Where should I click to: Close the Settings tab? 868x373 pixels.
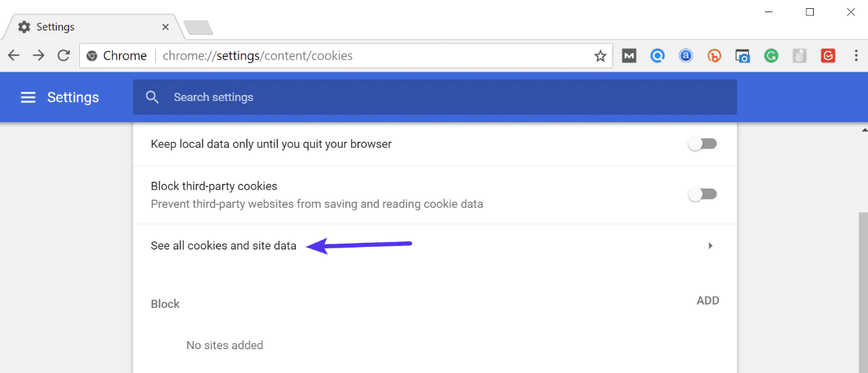[166, 27]
